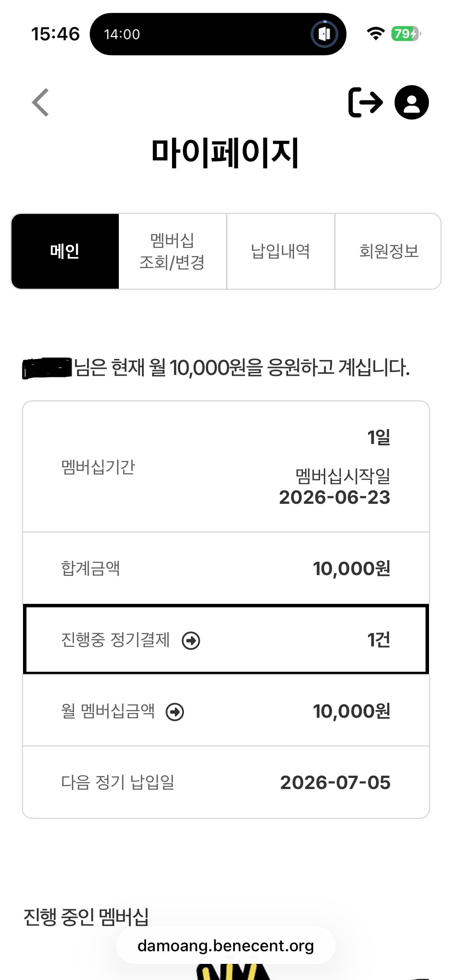Tap the arrow icon beside 진행중 정기결제
The image size is (452, 980).
(x=191, y=640)
